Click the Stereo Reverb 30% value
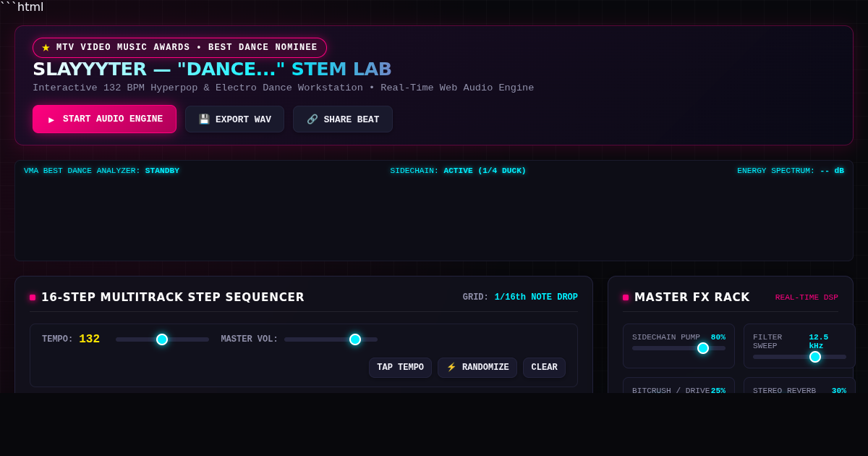Screen dimensions: 868x456 tap(838, 391)
